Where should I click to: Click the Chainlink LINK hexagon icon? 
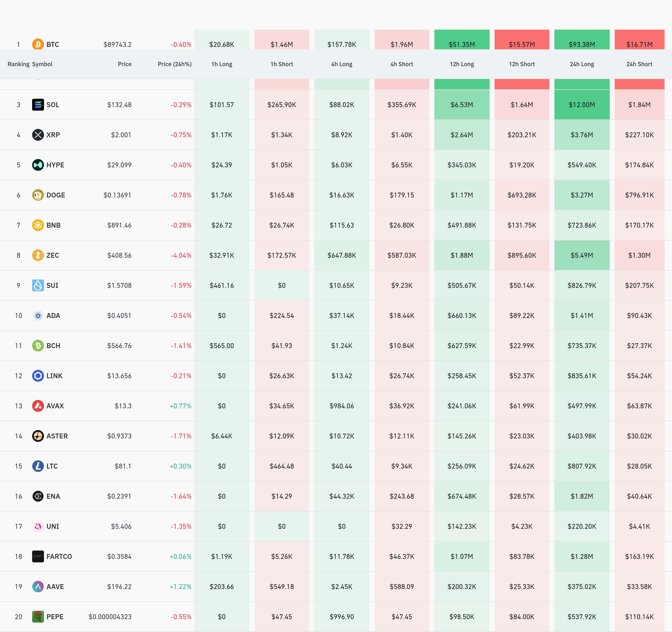click(x=38, y=375)
